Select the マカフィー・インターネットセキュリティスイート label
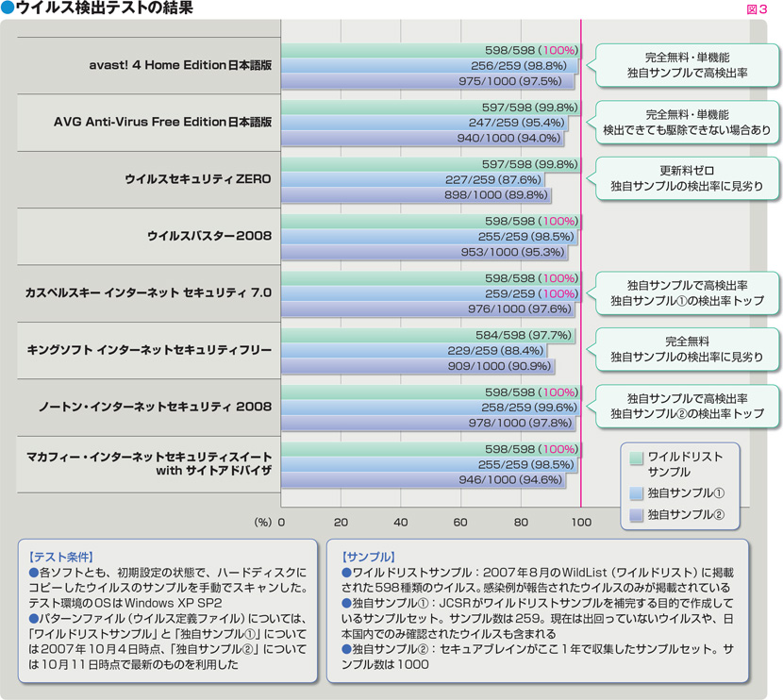 click(x=149, y=457)
